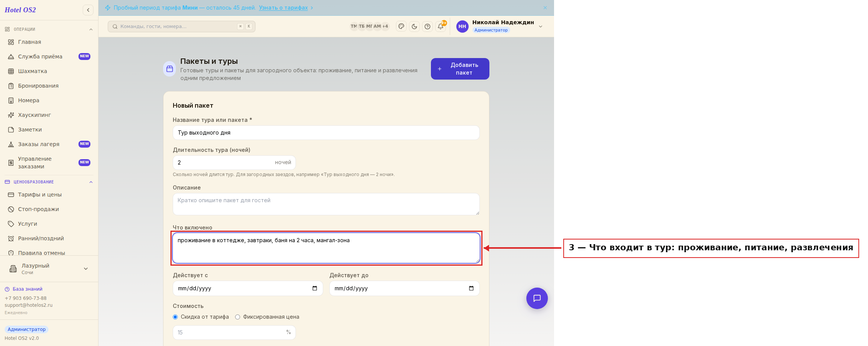Click the Услуги tag icon
Viewport: 868px width, 346px height.
coord(11,224)
